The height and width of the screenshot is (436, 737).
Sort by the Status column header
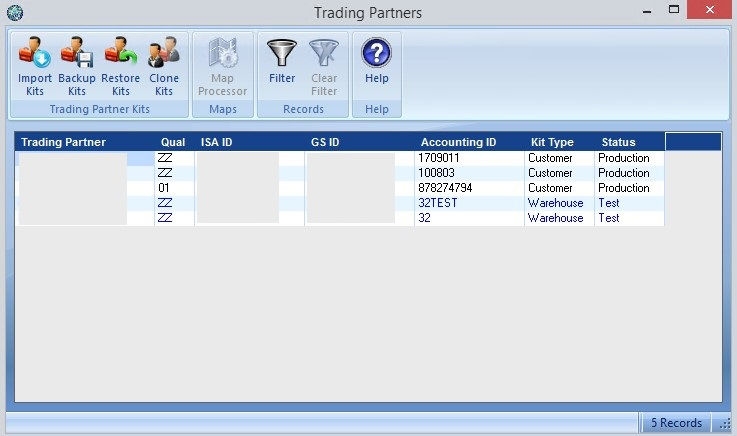[619, 142]
